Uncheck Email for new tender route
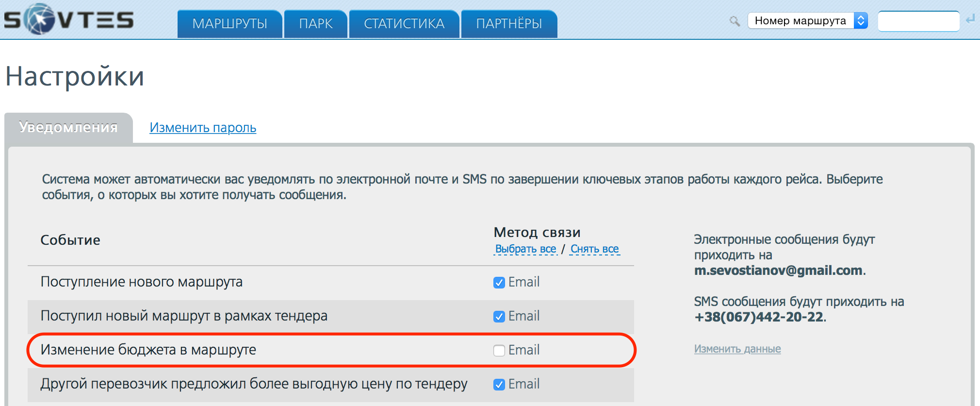 499,317
